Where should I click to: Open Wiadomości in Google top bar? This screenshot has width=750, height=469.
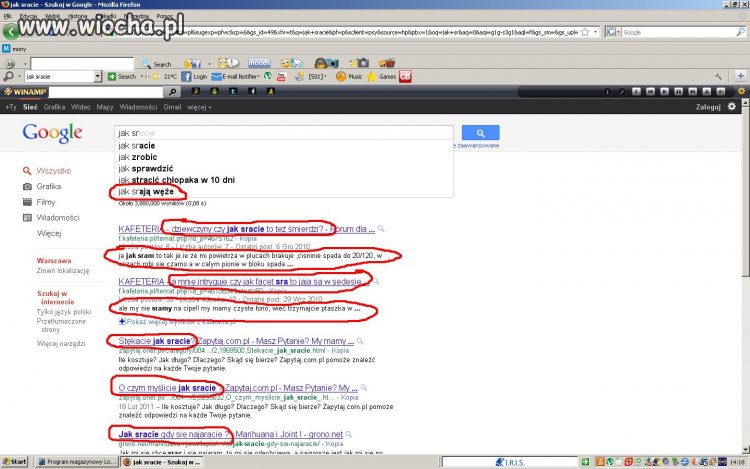point(138,107)
